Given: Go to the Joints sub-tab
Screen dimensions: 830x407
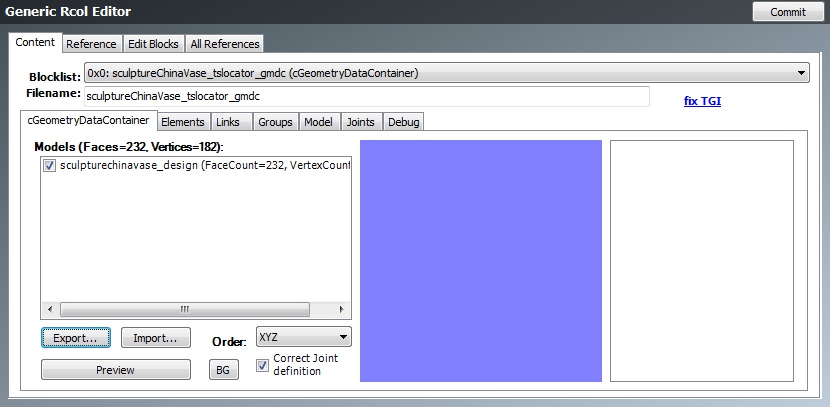Looking at the screenshot, I should point(361,122).
